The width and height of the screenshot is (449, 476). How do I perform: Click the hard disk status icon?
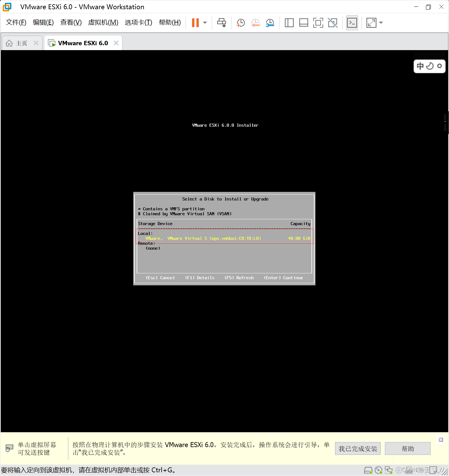tap(368, 470)
